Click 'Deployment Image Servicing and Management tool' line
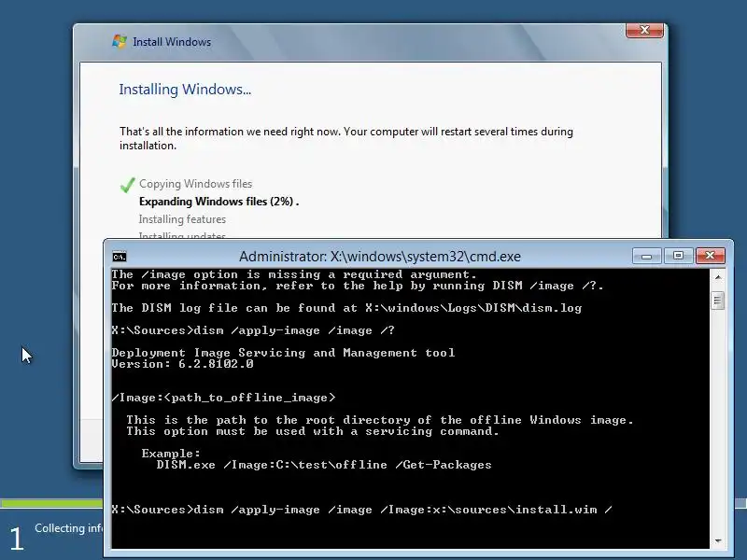The height and width of the screenshot is (560, 747). (283, 353)
